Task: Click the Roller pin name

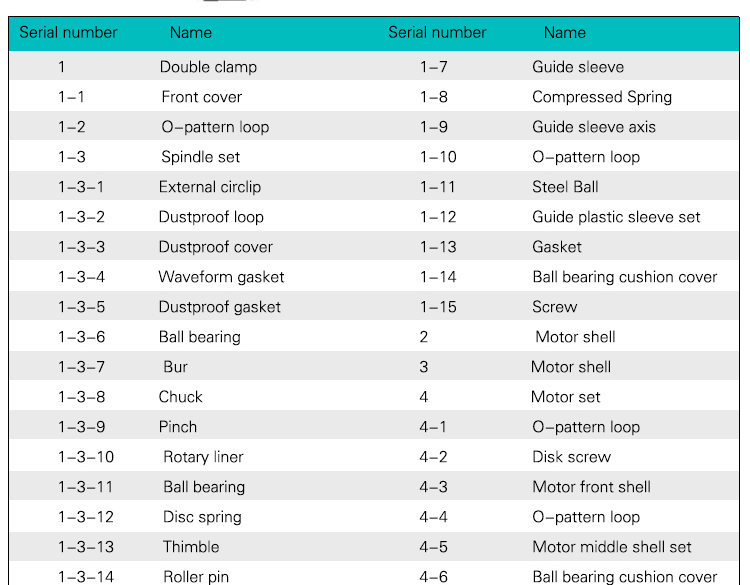Action: point(196,577)
